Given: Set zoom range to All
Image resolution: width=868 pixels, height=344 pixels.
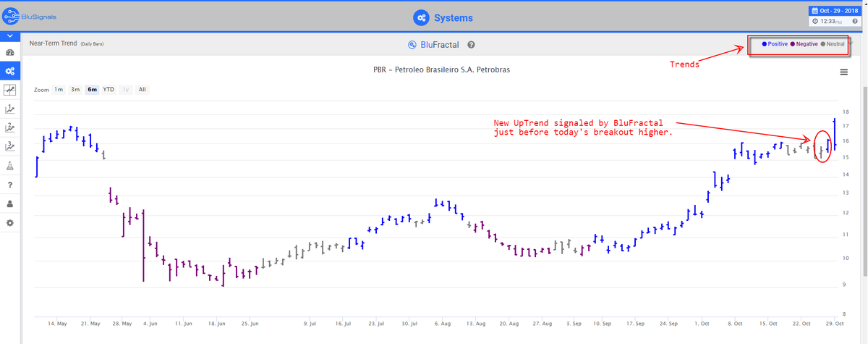Looking at the screenshot, I should [x=142, y=90].
